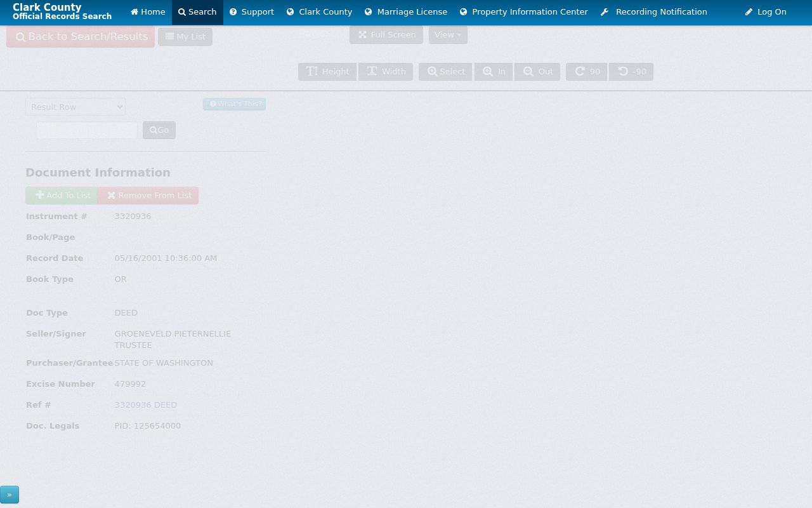The height and width of the screenshot is (508, 812).
Task: Select GROENEVELD PIETERNELLIE TRUSTEE seller text
Action: click(x=173, y=340)
